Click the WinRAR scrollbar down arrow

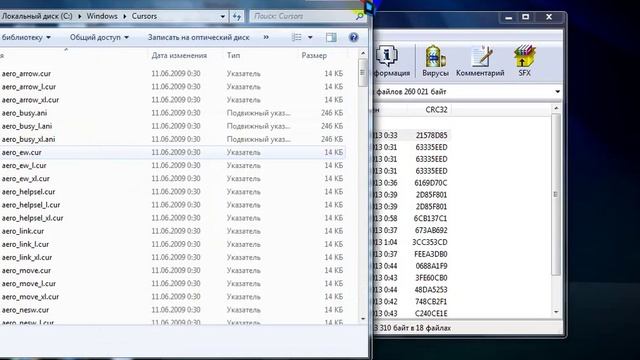(556, 312)
